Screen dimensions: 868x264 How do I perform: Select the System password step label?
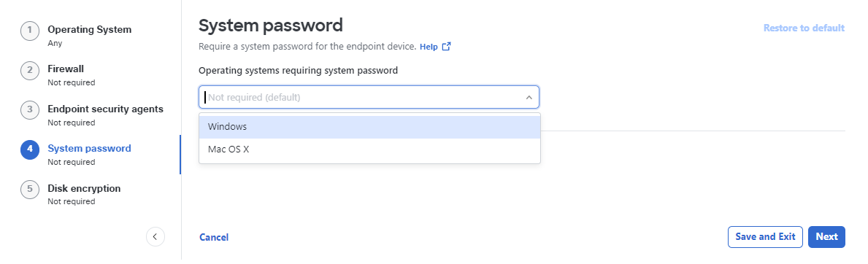pyautogui.click(x=90, y=148)
